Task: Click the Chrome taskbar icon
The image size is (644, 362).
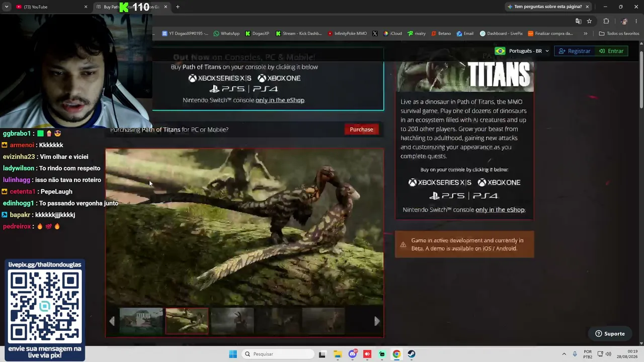Action: point(396,354)
